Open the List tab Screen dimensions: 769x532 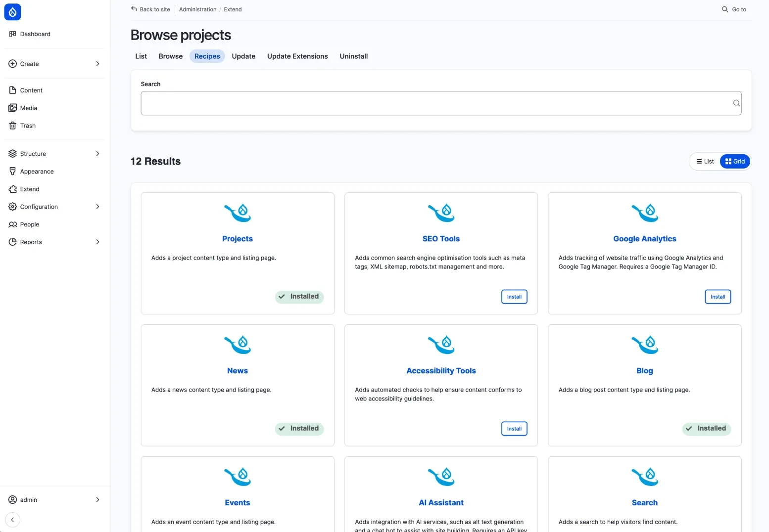pyautogui.click(x=141, y=56)
